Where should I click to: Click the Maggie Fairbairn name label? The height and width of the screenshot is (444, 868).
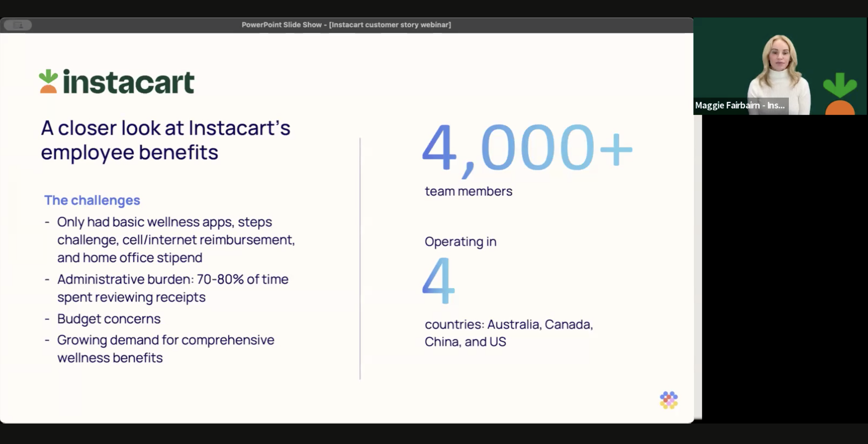[x=740, y=105]
